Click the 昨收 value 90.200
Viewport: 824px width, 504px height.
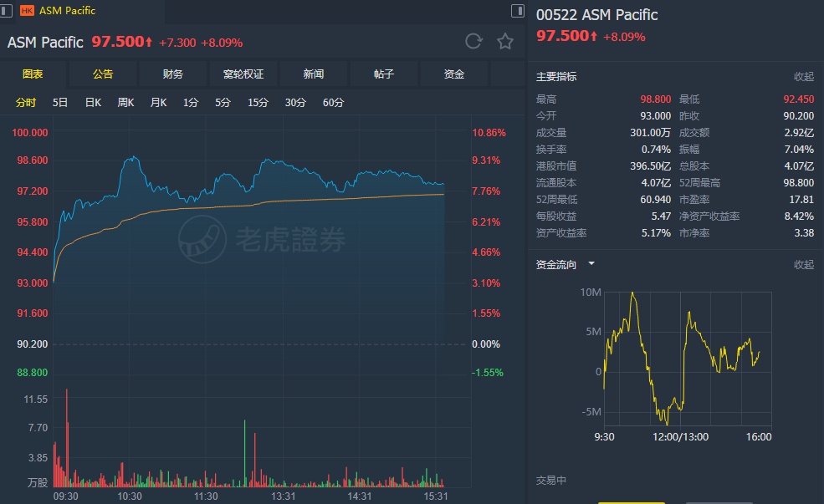(x=798, y=116)
